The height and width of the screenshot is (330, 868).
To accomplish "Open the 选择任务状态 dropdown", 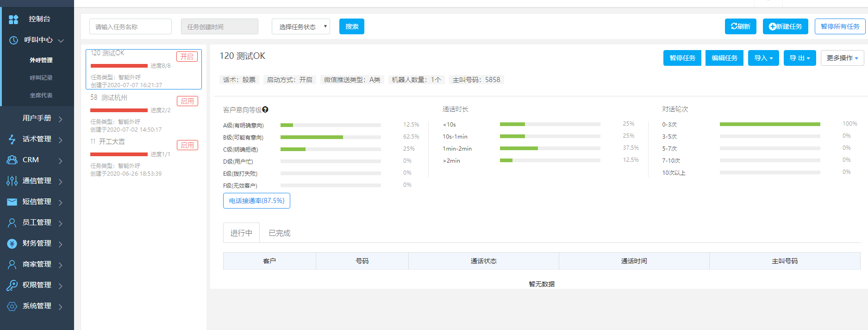I will pyautogui.click(x=301, y=27).
